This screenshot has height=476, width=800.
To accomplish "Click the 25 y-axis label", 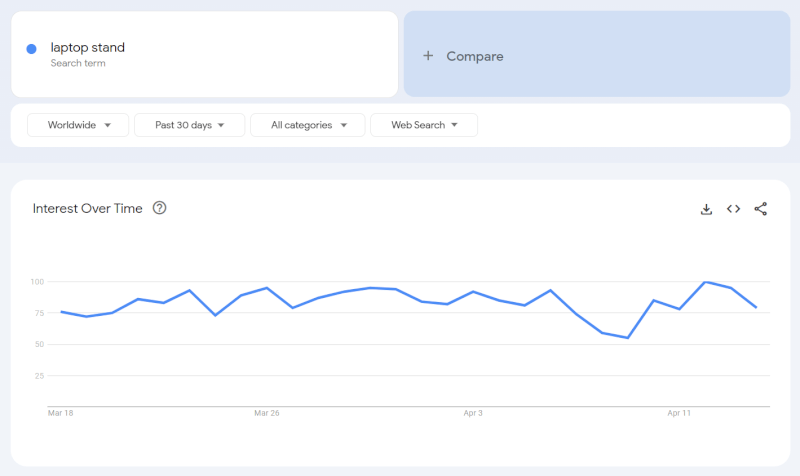I will [x=39, y=376].
